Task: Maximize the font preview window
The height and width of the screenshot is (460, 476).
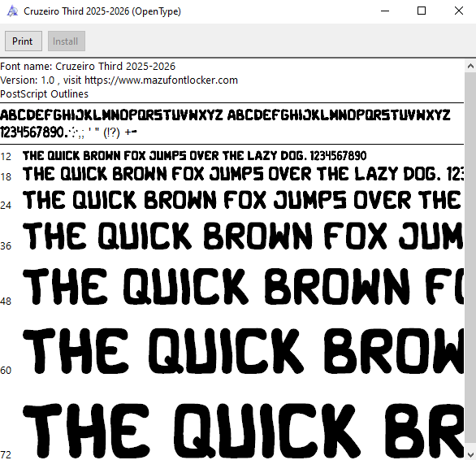Action: pos(422,11)
